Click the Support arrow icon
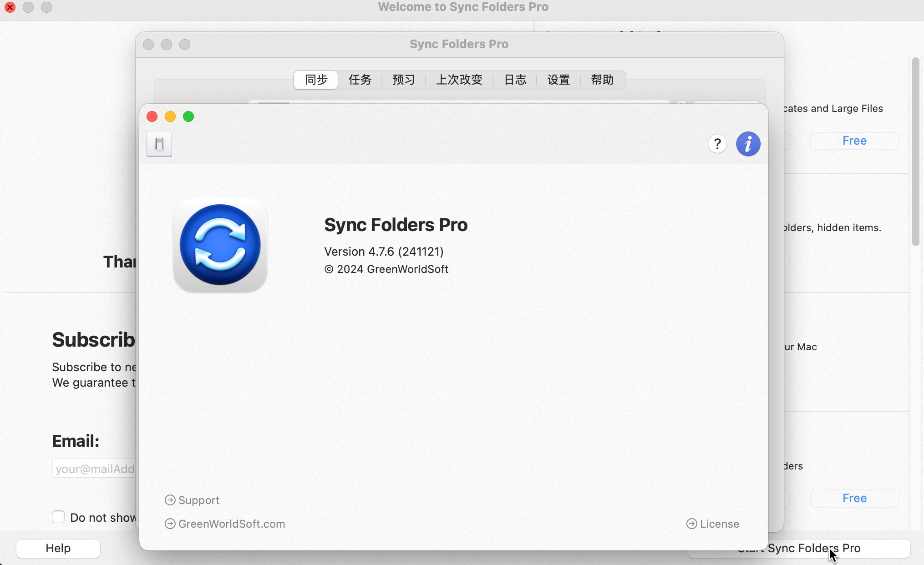 tap(170, 500)
